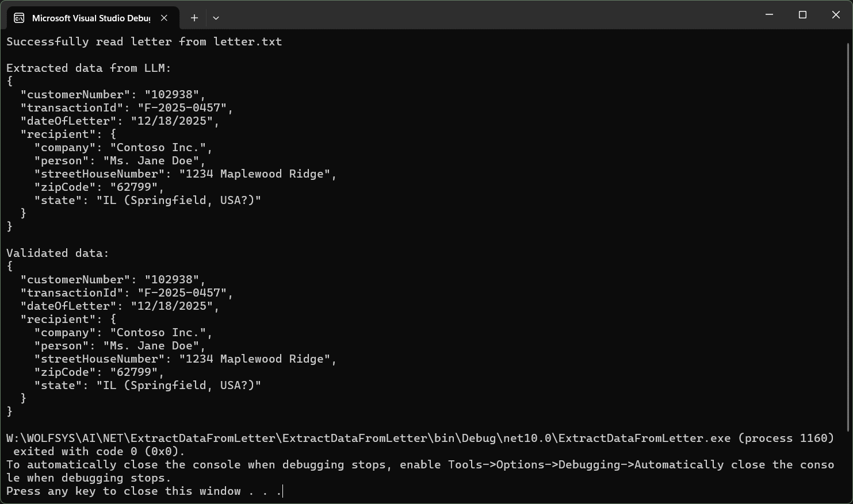
Task: Click the "Validated data:" heading text
Action: click(x=58, y=253)
